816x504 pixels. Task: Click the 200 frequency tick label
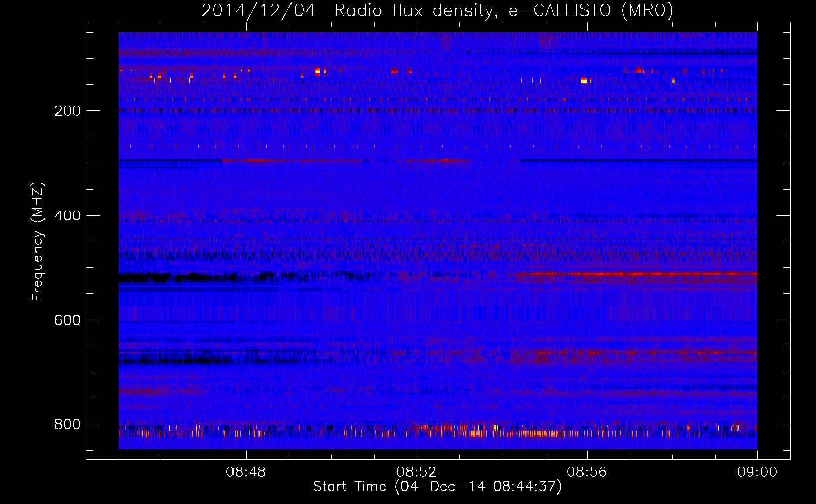68,111
